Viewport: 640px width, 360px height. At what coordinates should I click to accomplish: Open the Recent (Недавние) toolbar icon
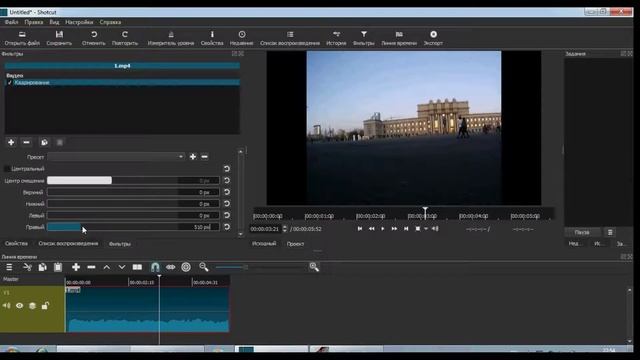pyautogui.click(x=242, y=35)
